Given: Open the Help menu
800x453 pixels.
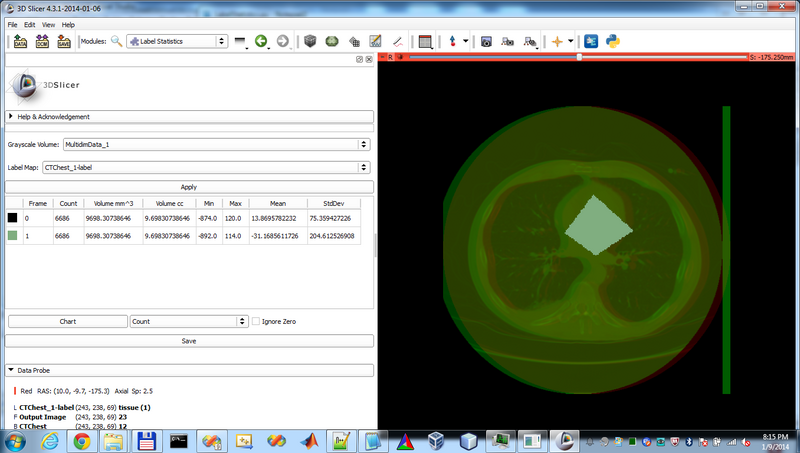Looking at the screenshot, I should click(x=68, y=24).
